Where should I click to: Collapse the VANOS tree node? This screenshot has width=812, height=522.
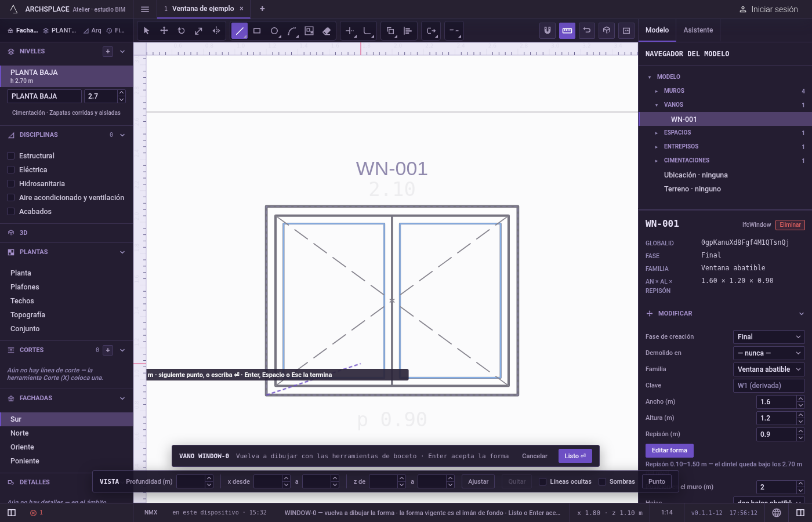pos(656,105)
